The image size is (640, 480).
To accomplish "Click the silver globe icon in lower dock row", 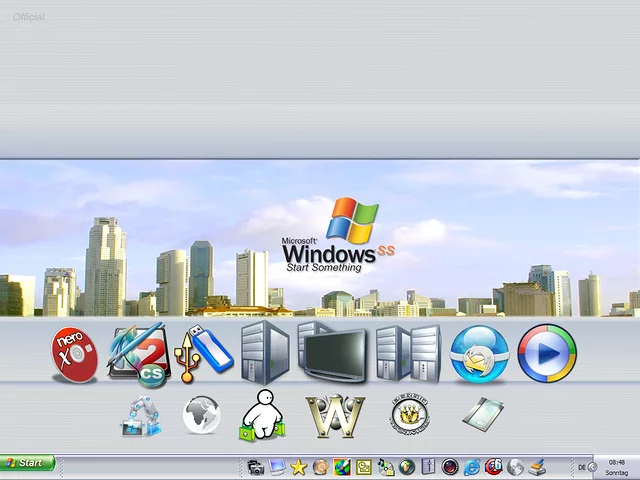I will (201, 415).
